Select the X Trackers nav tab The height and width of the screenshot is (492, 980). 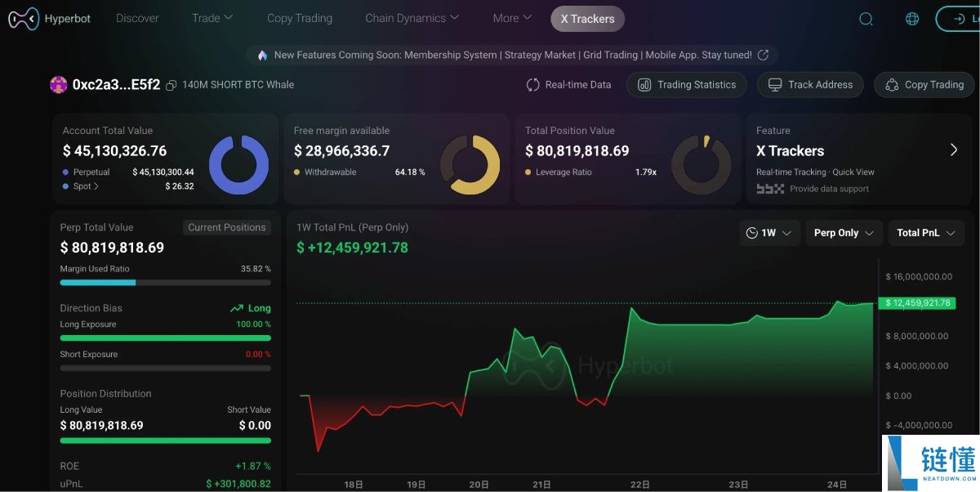588,19
